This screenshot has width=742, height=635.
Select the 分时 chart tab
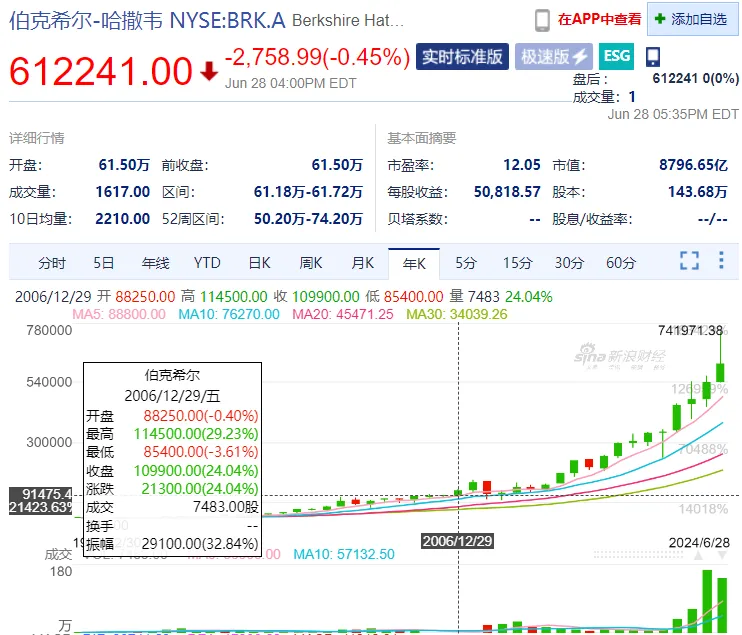pos(52,263)
